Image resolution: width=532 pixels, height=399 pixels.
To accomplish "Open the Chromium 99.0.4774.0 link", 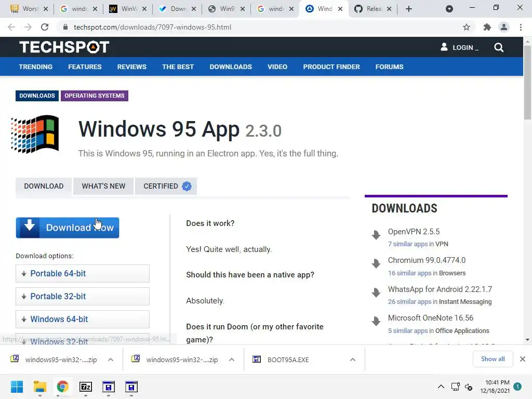I will click(427, 260).
